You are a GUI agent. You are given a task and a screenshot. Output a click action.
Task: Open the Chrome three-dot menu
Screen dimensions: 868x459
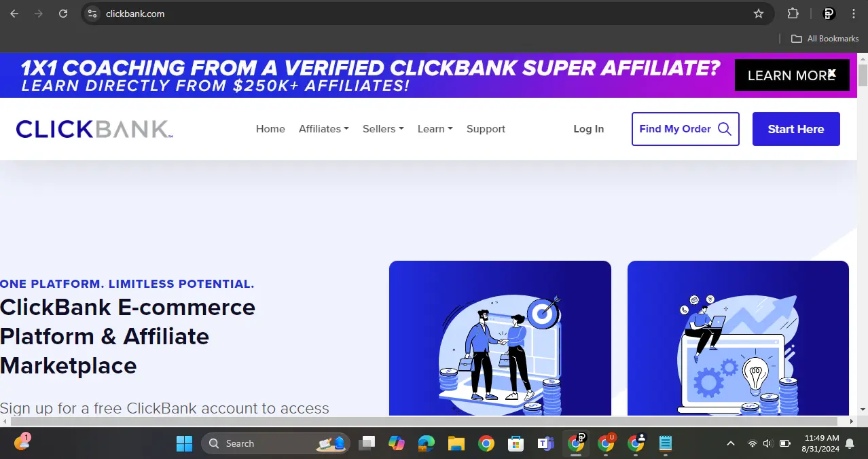click(853, 14)
